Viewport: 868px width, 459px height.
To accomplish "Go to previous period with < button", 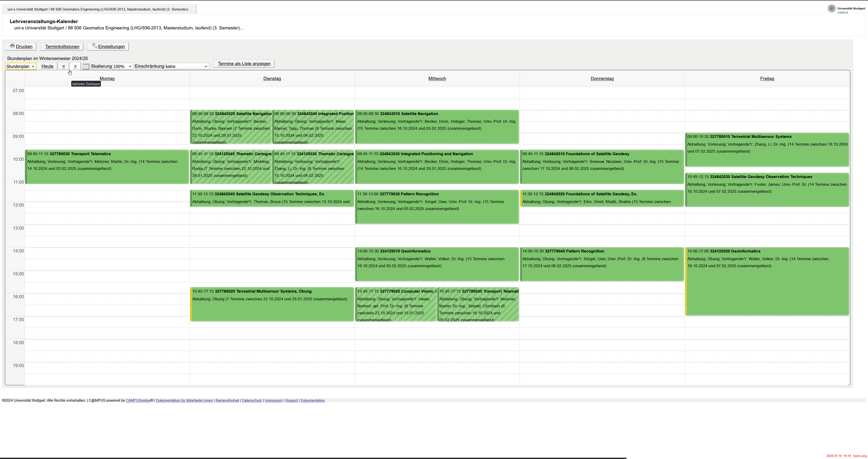I will tap(63, 66).
